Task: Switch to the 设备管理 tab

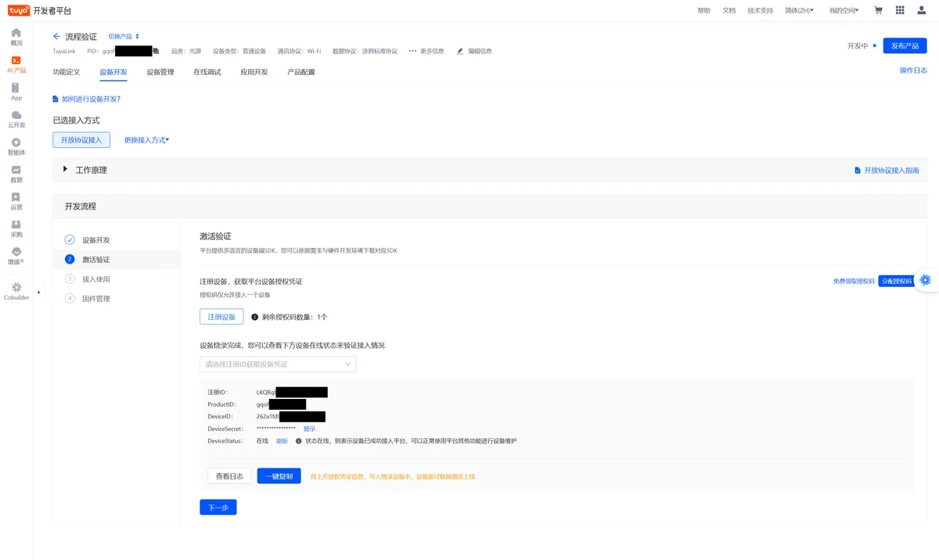Action: 160,72
